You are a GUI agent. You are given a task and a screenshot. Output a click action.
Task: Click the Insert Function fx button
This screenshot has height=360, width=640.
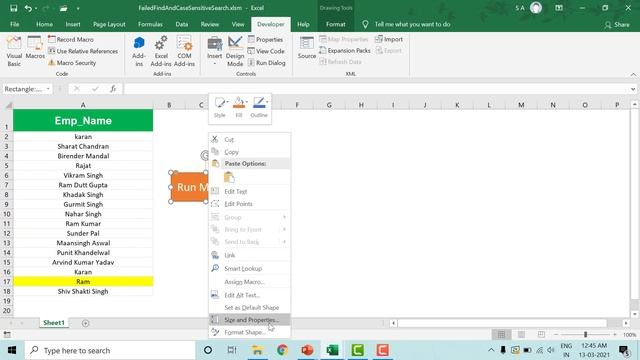click(113, 89)
